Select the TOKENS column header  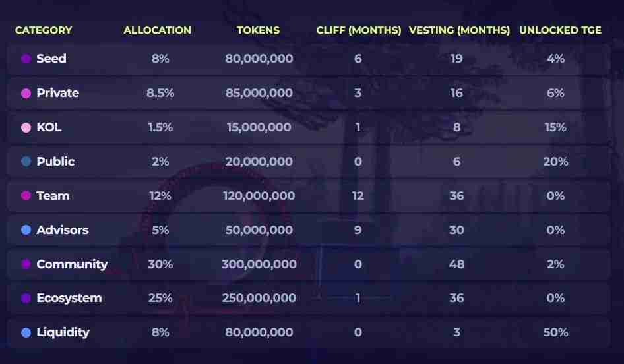[259, 30]
